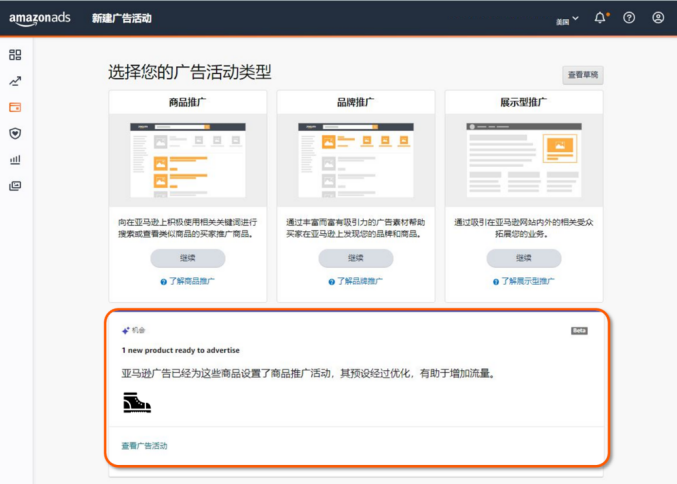Click the 查看广告活动 link
Screen dimensions: 677x484
[144, 445]
